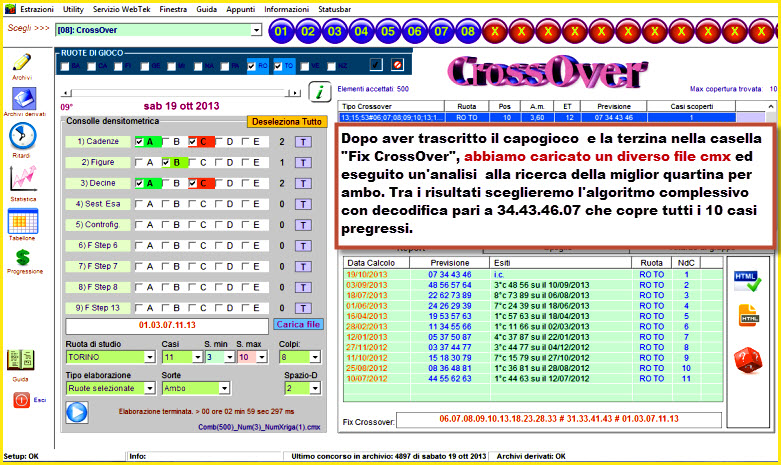
Task: Click the first red X circle
Action: click(495, 32)
